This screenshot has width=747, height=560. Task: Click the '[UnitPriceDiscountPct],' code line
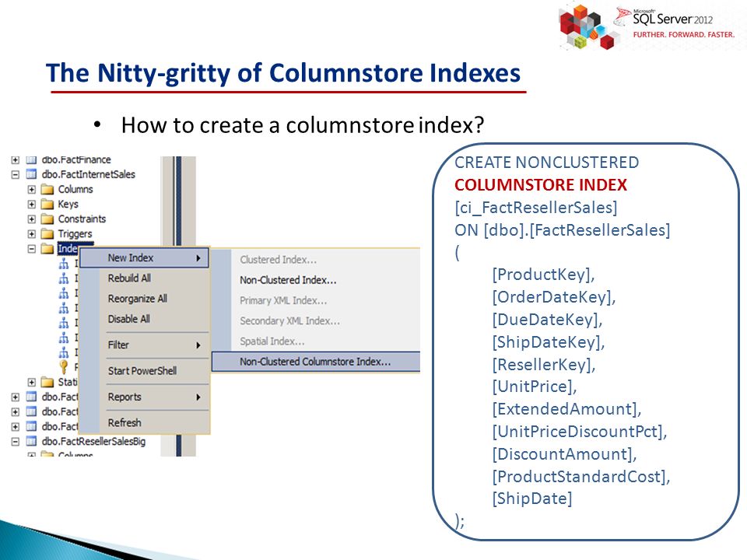580,432
